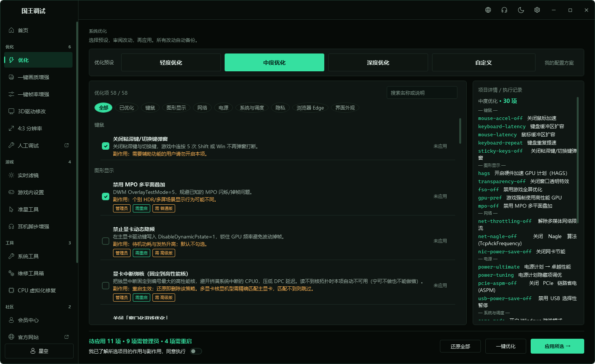
Task: Open 我的配置方案 link
Action: [559, 63]
